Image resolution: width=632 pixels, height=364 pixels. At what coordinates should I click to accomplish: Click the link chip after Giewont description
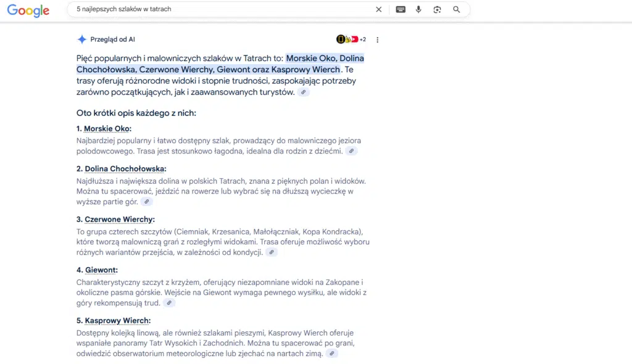click(168, 302)
